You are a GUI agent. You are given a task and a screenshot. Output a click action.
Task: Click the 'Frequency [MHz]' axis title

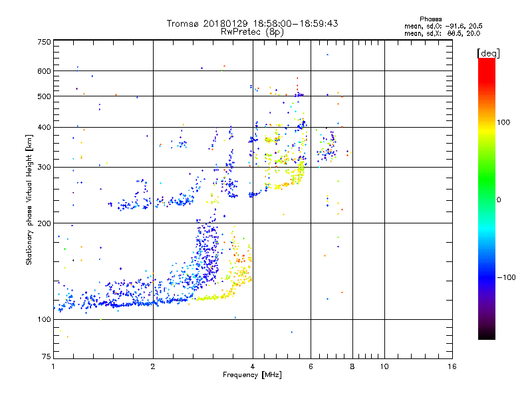(252, 375)
